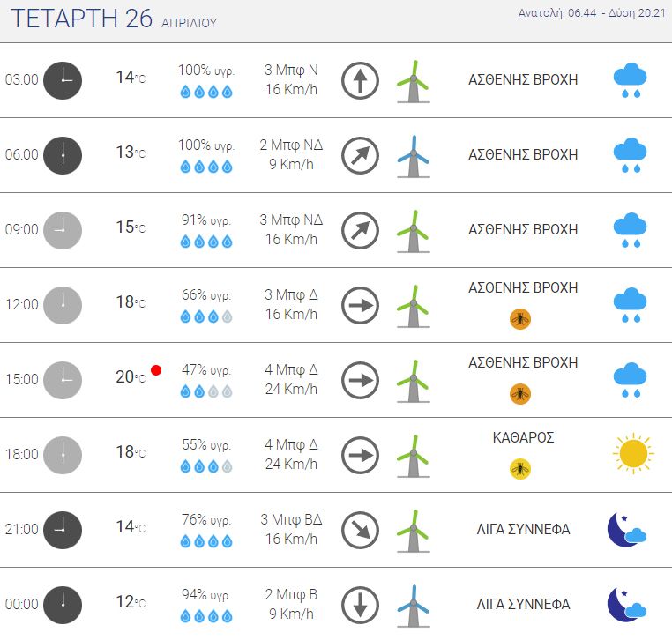
Task: Click the yellow mosquito icon at 18:00
Action: pos(520,469)
